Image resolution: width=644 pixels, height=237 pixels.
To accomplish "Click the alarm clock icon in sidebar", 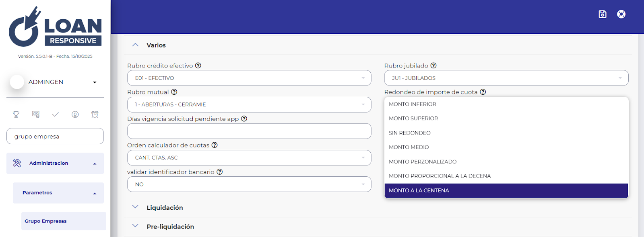I will click(95, 114).
